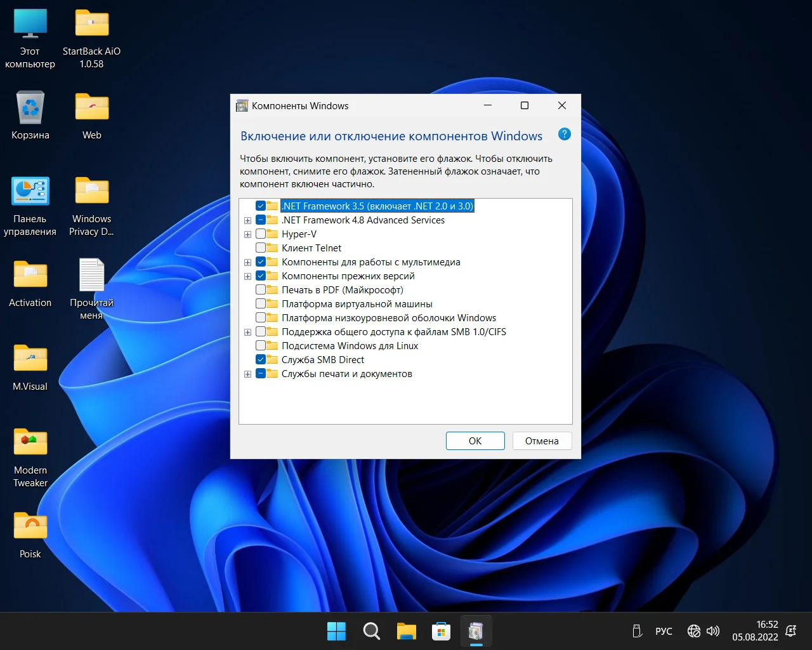Click the OK button

475,441
